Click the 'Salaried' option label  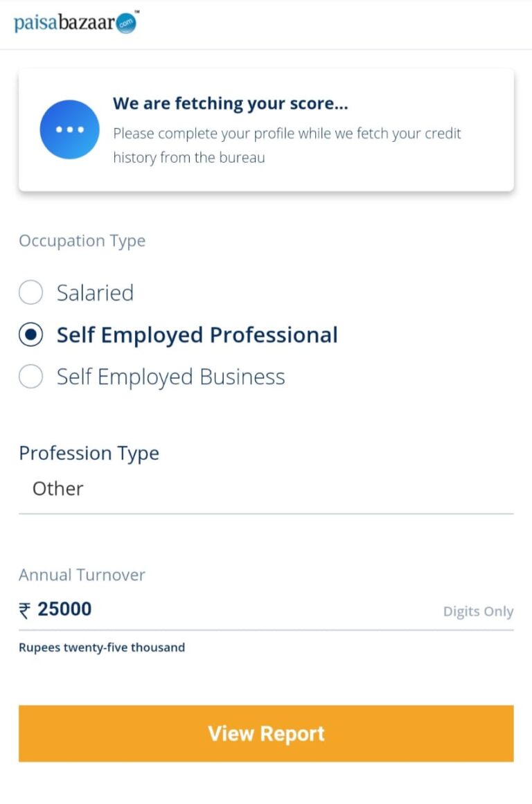[x=95, y=294]
